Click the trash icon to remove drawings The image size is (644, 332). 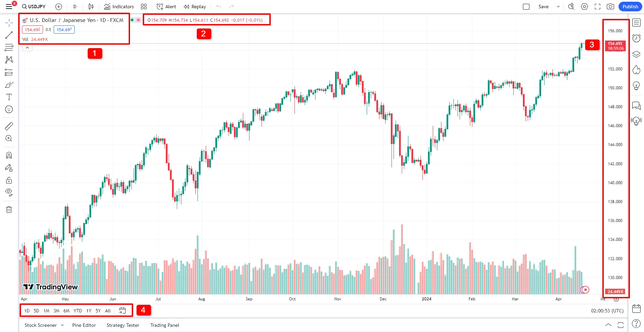pyautogui.click(x=9, y=209)
